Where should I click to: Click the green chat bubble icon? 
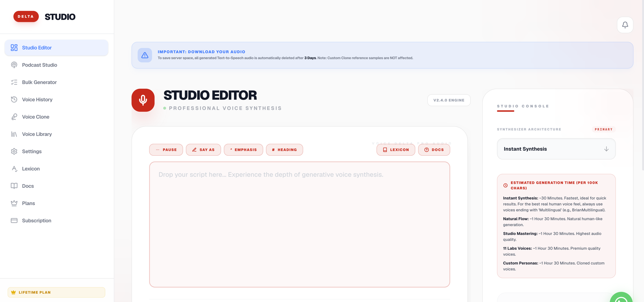[621, 298]
